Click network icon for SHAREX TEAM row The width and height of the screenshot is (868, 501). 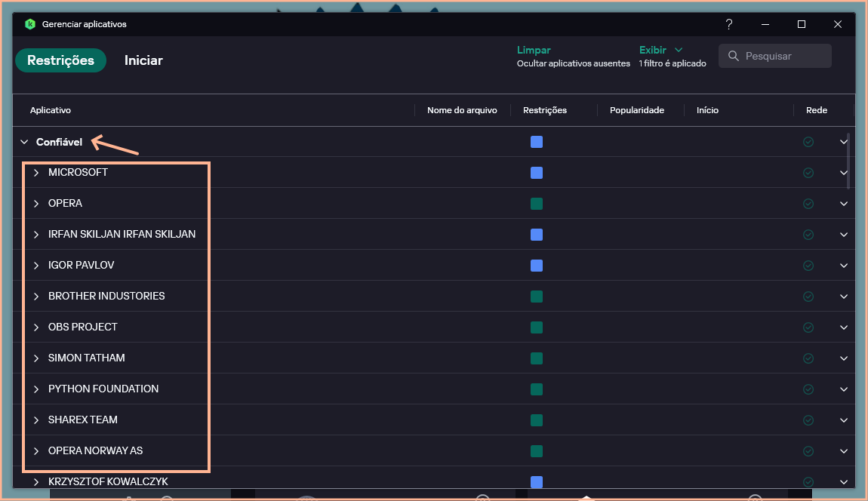[x=808, y=420]
